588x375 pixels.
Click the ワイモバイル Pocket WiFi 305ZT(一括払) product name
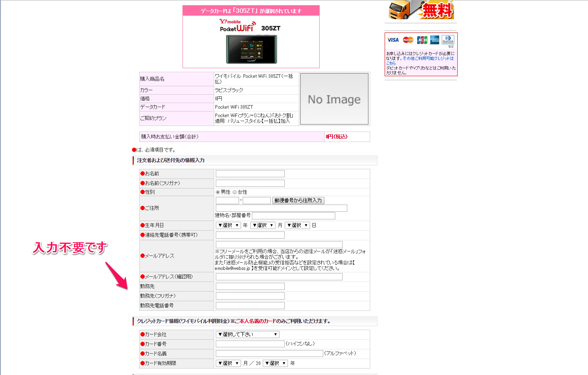[x=254, y=79]
